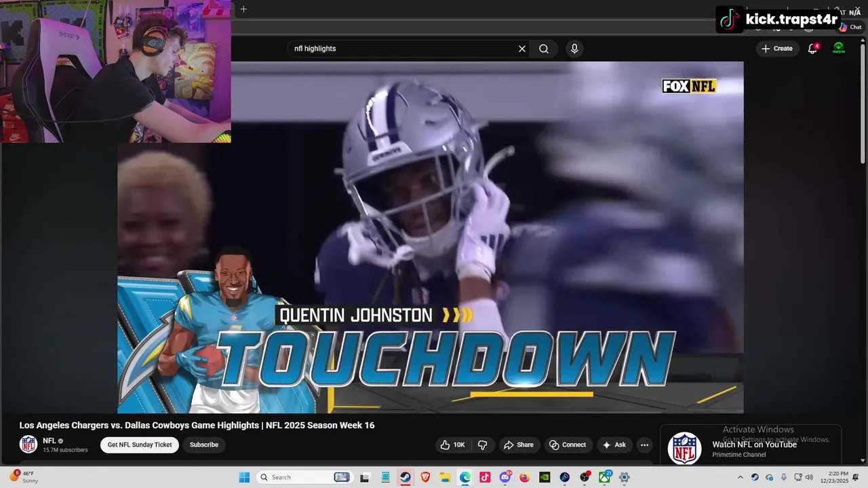Open a new browser tab
Screen dimensions: 868x488
pos(243,9)
